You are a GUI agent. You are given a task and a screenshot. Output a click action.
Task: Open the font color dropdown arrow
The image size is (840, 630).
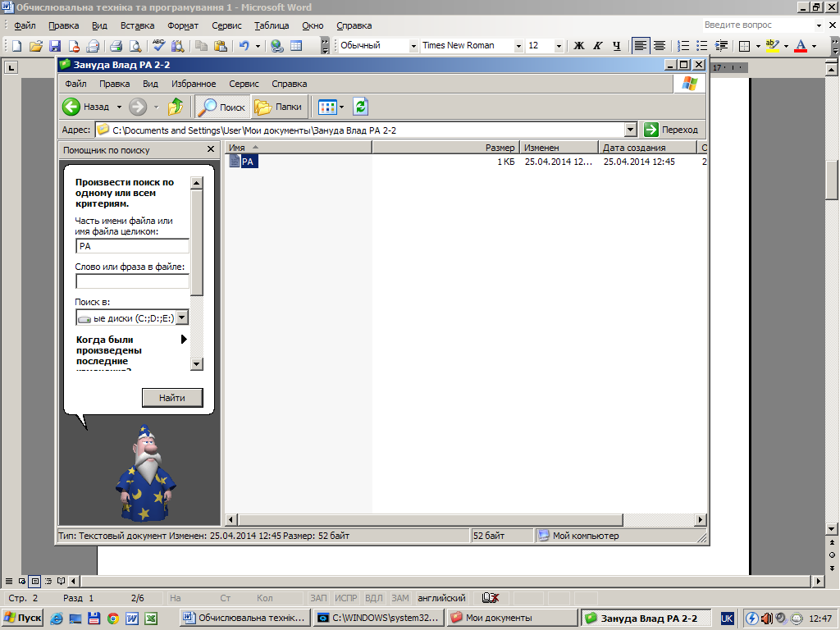tap(815, 46)
